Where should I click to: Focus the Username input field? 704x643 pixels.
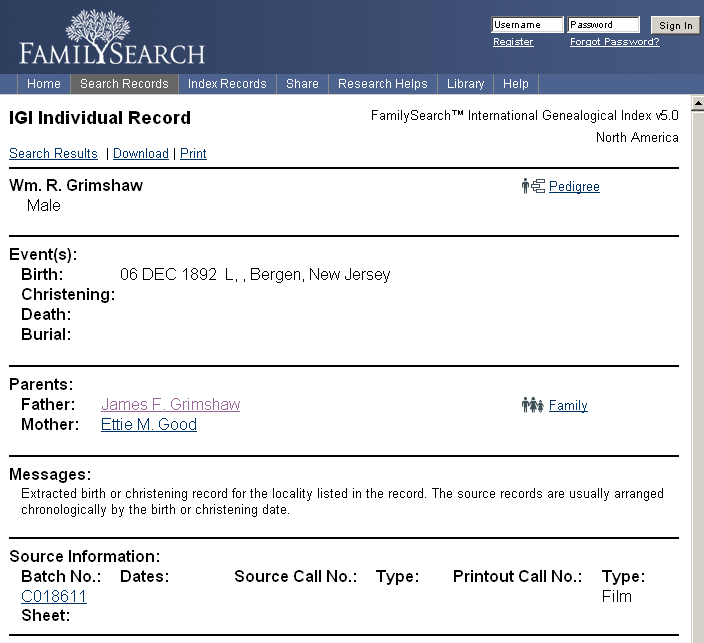pyautogui.click(x=527, y=25)
